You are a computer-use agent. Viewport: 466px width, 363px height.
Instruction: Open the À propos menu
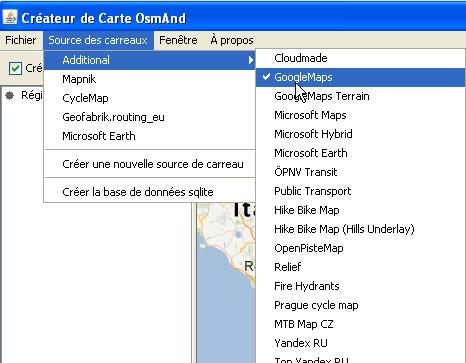(232, 40)
